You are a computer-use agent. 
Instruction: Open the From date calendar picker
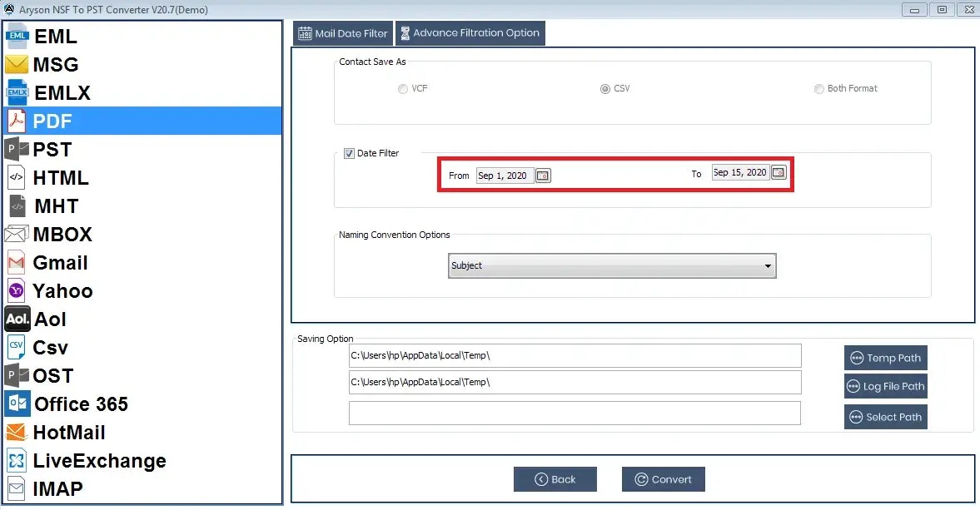coord(543,176)
